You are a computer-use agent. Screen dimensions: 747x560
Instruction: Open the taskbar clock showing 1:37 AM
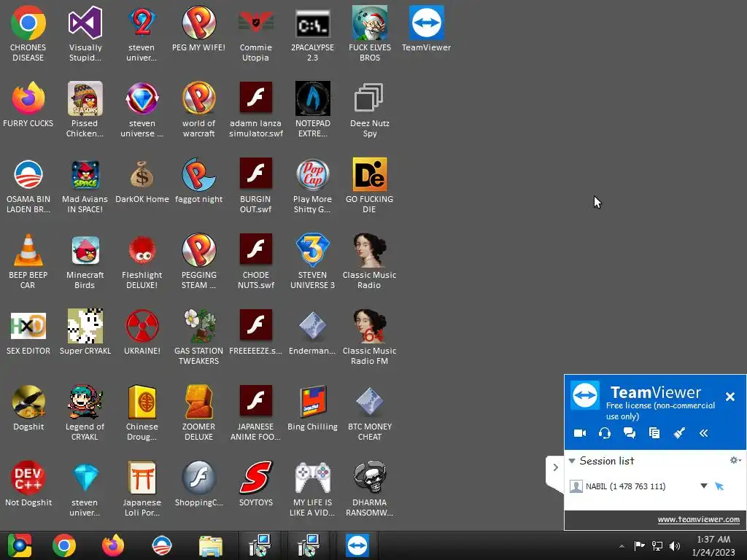point(713,545)
